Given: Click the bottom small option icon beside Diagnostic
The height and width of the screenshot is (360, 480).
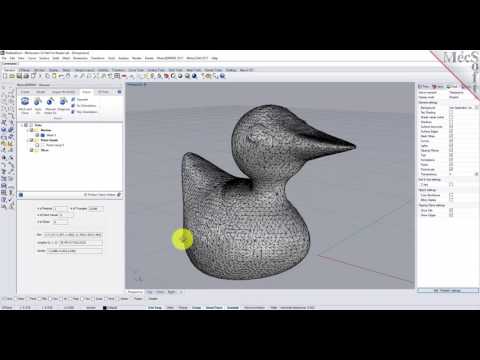Looking at the screenshot, I should [x=73, y=112].
